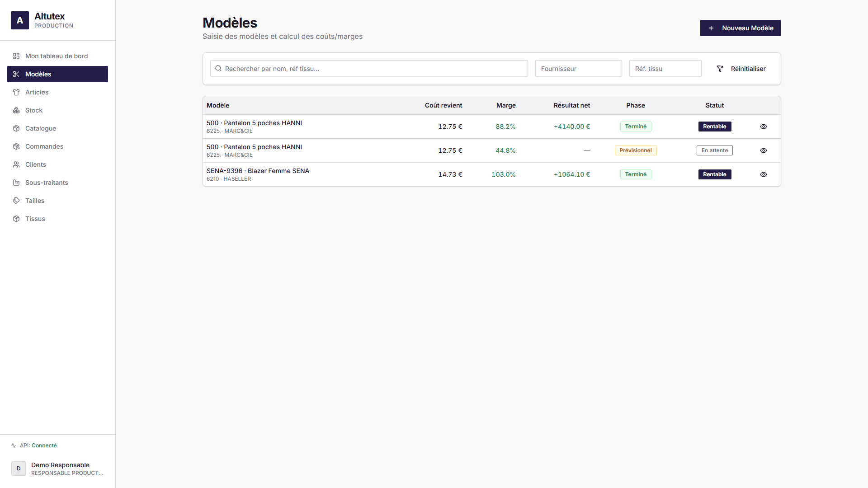Image resolution: width=868 pixels, height=488 pixels.
Task: Click the dashboard icon beside Mon tableau de bord
Action: coord(16,56)
